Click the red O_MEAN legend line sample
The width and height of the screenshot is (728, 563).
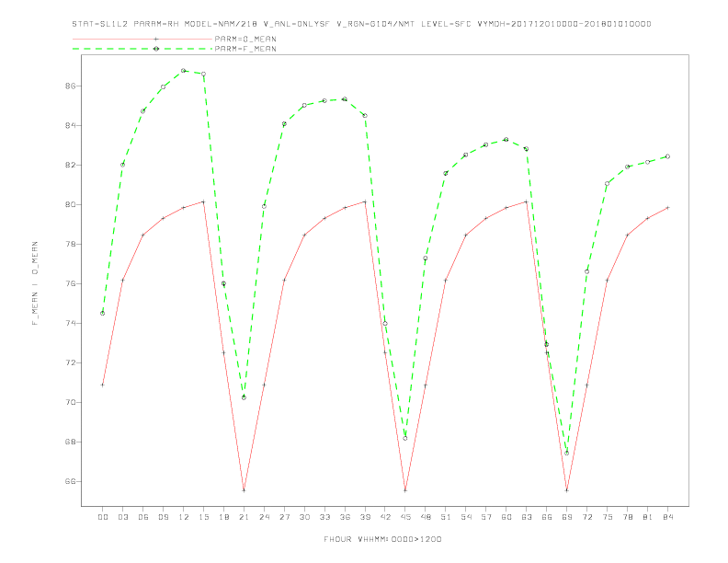[x=142, y=39]
